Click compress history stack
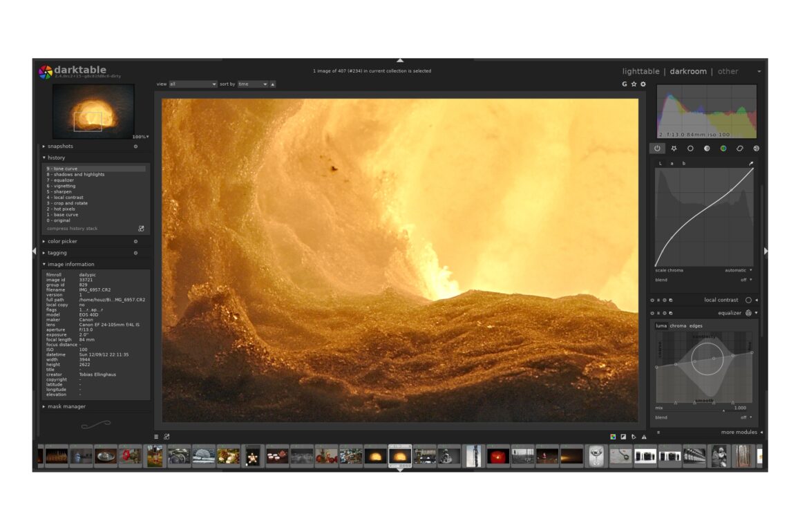This screenshot has height=532, width=798. pyautogui.click(x=72, y=229)
